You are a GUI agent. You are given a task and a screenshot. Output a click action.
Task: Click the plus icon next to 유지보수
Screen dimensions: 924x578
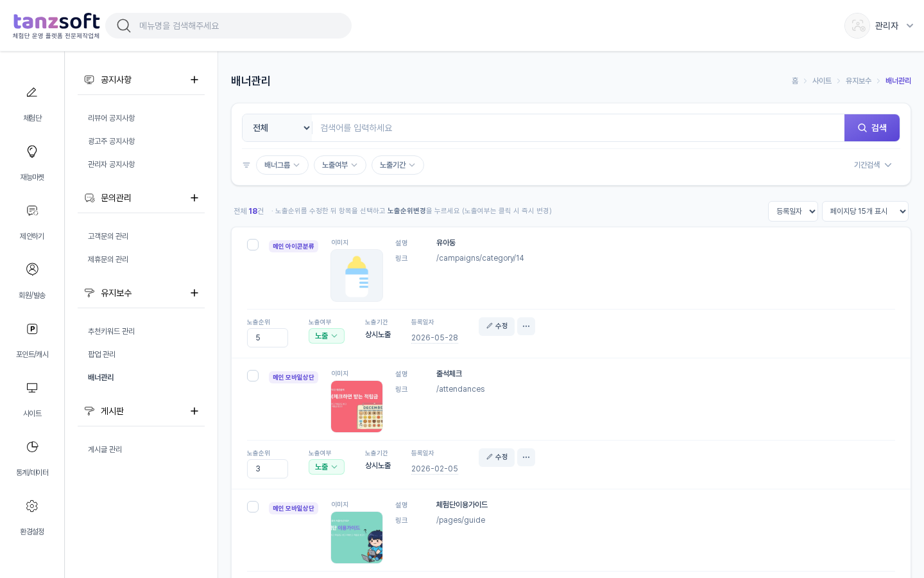coord(194,293)
